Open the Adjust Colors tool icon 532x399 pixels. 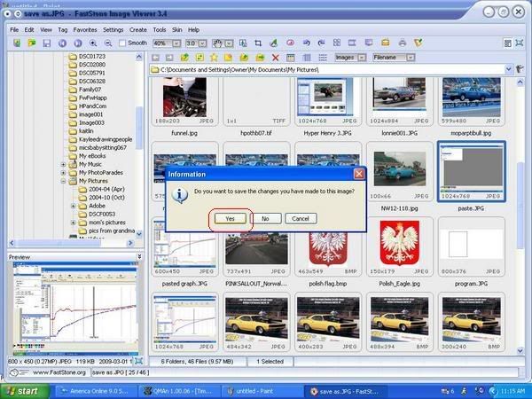(x=273, y=43)
